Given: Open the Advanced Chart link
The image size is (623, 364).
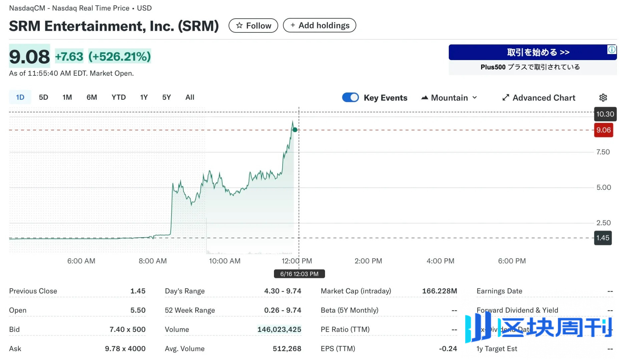Looking at the screenshot, I should coord(539,98).
